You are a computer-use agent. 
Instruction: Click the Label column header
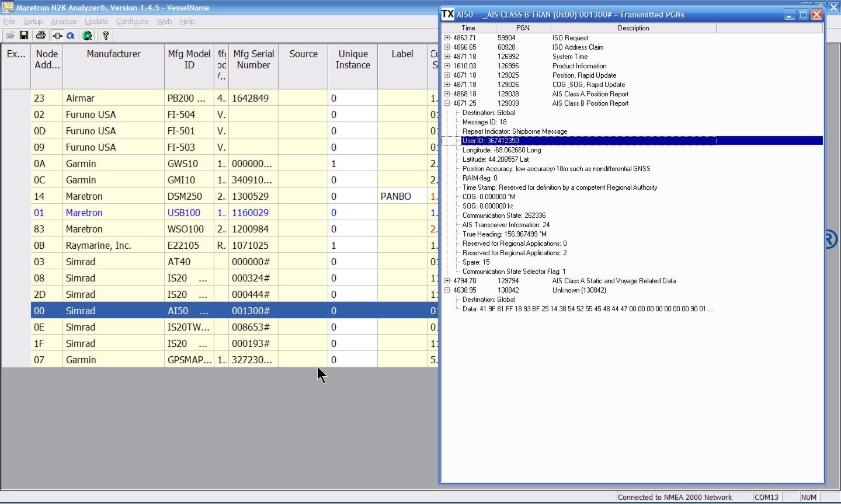pyautogui.click(x=402, y=66)
